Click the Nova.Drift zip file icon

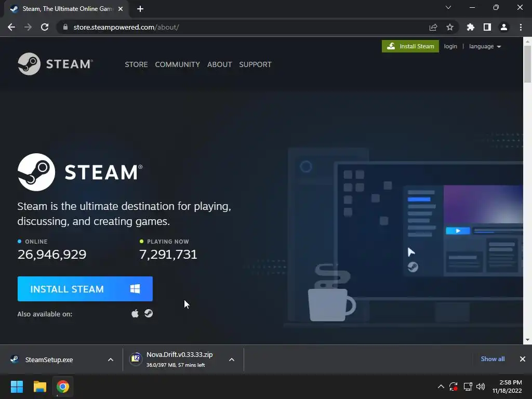(136, 358)
